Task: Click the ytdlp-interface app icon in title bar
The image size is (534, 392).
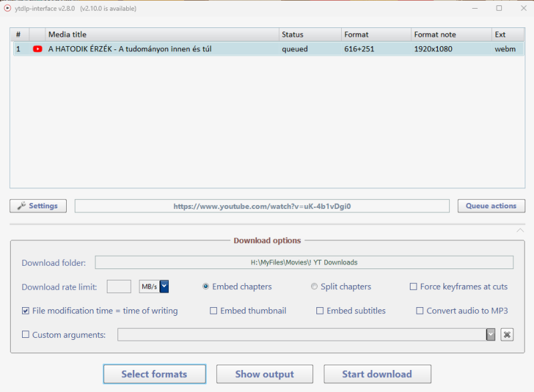Action: tap(7, 8)
